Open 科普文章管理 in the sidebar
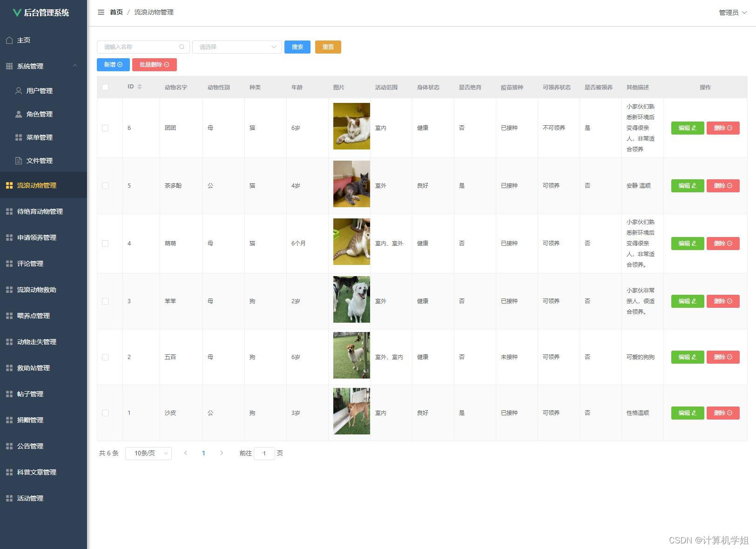Viewport: 756px width, 549px height. point(43,472)
